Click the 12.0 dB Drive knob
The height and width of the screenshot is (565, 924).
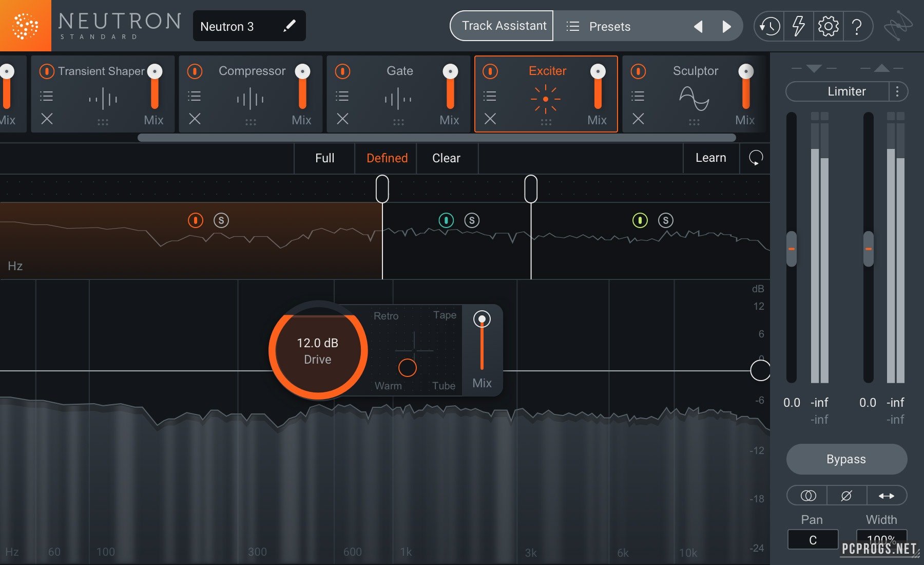point(318,350)
